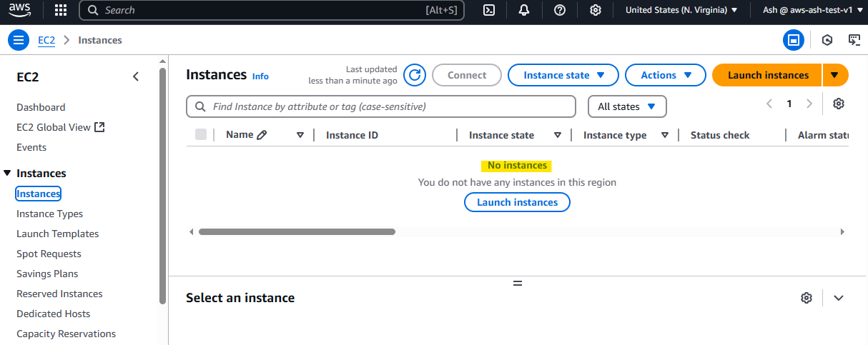The image size is (868, 345).
Task: Open region selector United States (N. Virginia)
Action: 681,10
